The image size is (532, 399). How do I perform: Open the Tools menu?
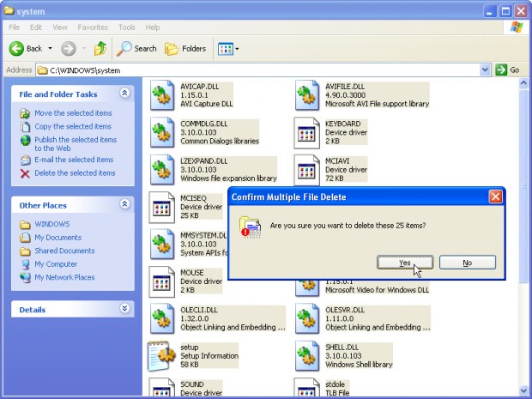(x=127, y=27)
